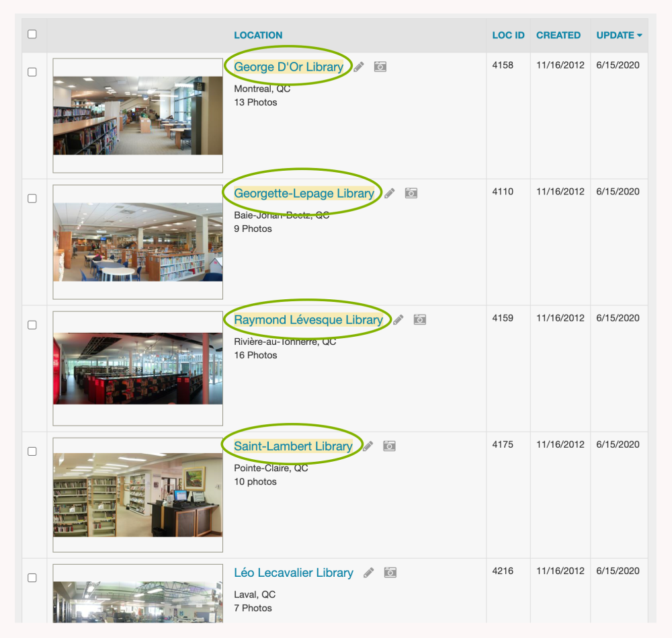
Task: Click the 'Pointe-Claire, QC' location text
Action: [271, 468]
